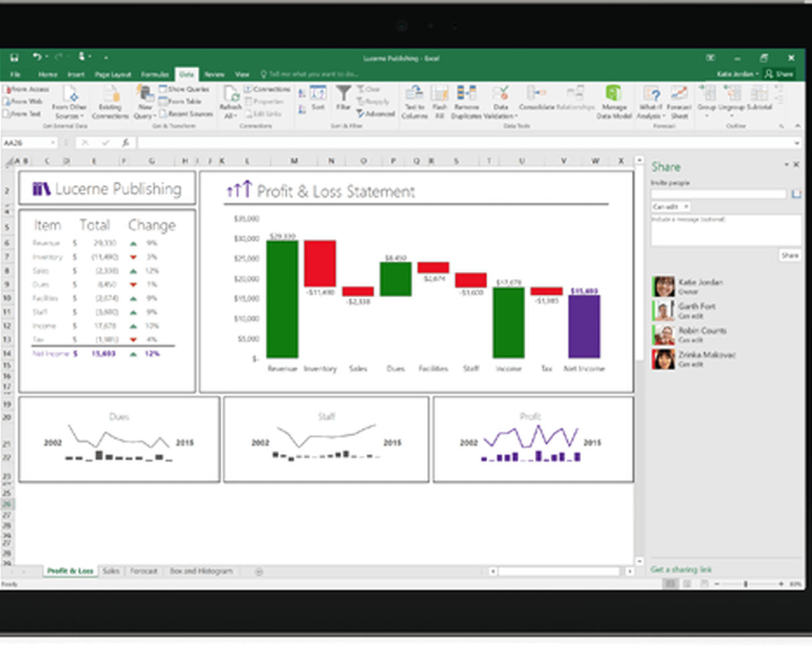
Task: Launch Text to Columns
Action: tap(414, 102)
